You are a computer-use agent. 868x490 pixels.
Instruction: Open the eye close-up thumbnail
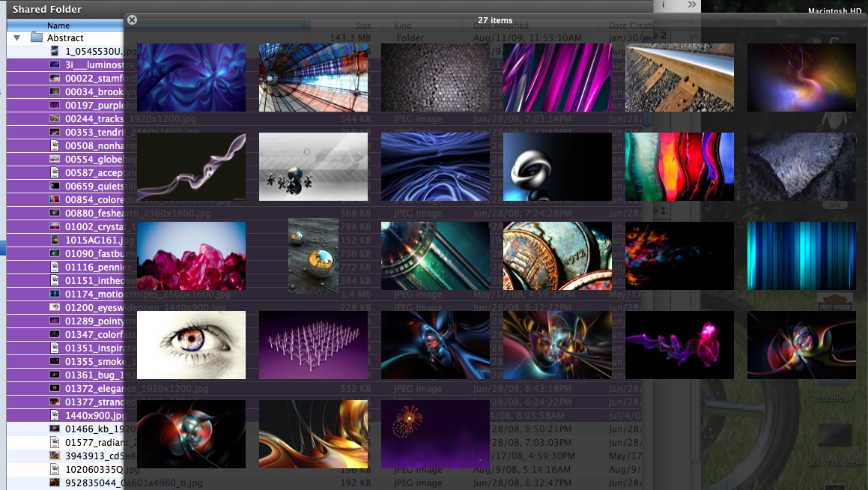click(191, 345)
